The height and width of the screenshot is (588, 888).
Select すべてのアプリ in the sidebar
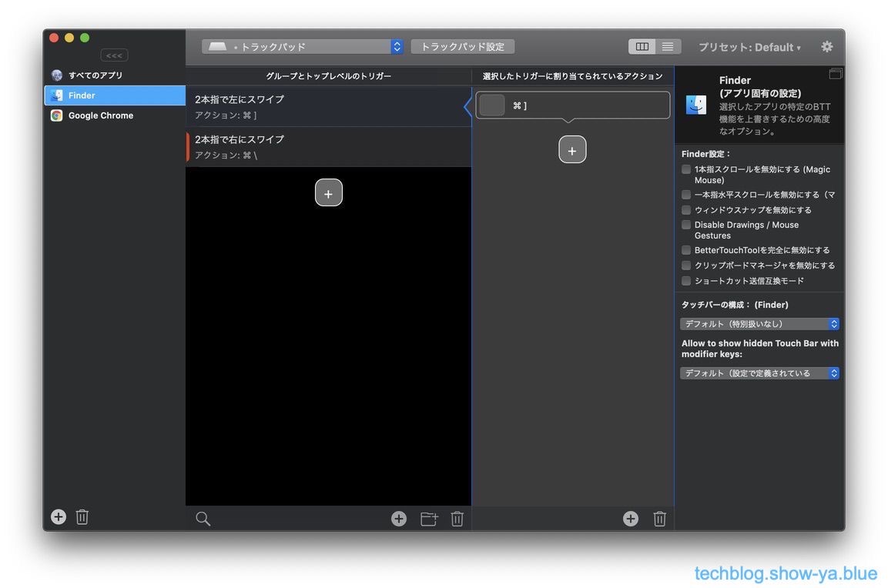coord(95,75)
